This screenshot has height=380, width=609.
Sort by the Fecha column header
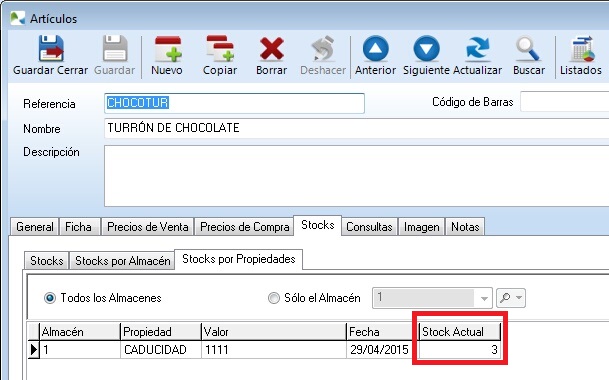[x=383, y=332]
